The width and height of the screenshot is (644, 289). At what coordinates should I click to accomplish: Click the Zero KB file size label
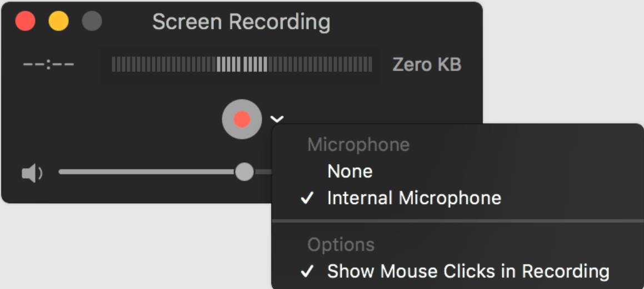(427, 65)
